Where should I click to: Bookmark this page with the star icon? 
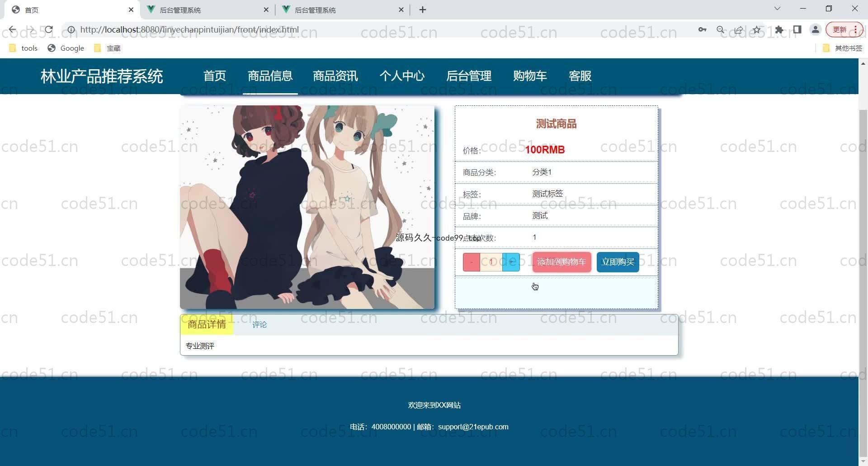[x=756, y=30]
